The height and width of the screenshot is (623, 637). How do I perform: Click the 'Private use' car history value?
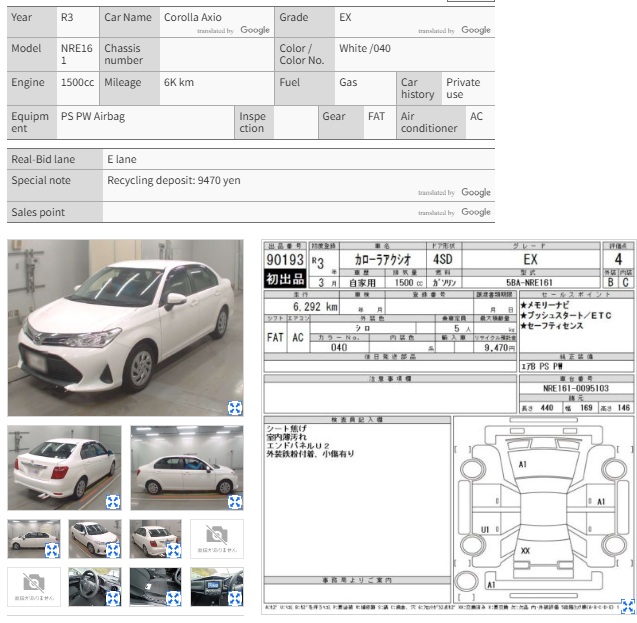click(x=463, y=88)
